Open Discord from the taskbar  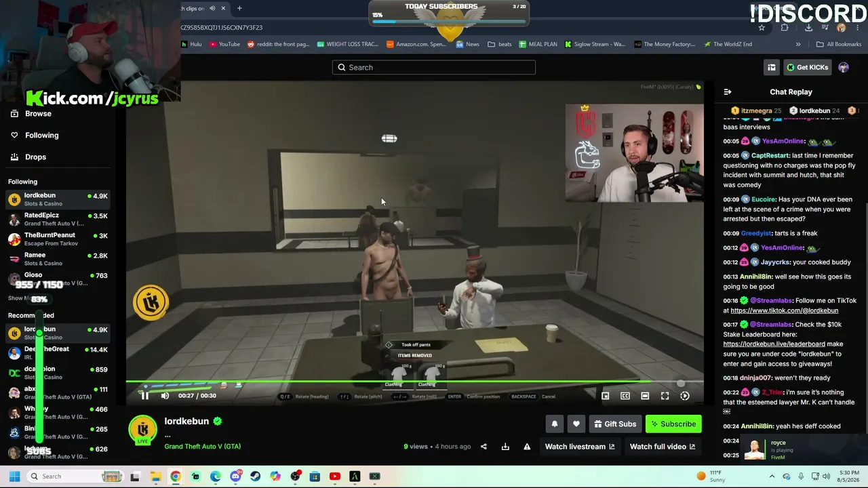click(235, 476)
